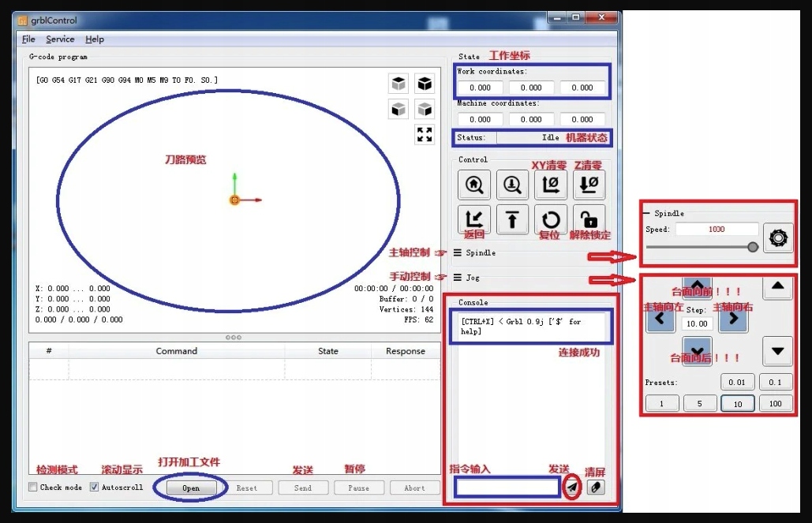The image size is (812, 523).
Task: Click the State column header in table
Action: click(x=327, y=350)
